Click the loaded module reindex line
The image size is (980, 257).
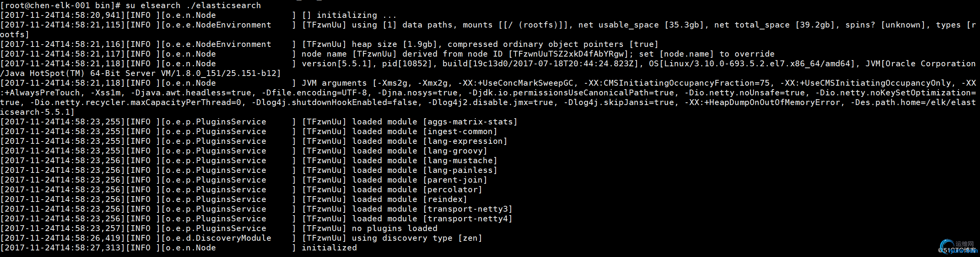coord(234,199)
